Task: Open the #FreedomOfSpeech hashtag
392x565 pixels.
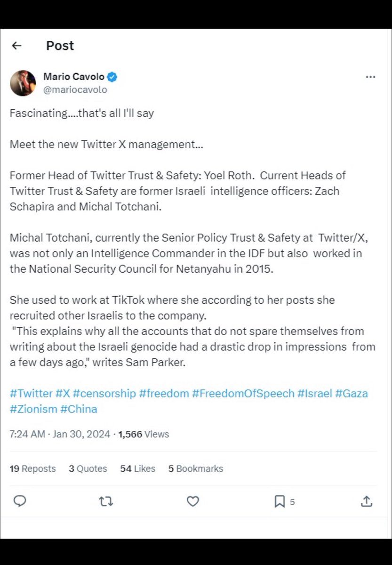Action: tap(243, 393)
